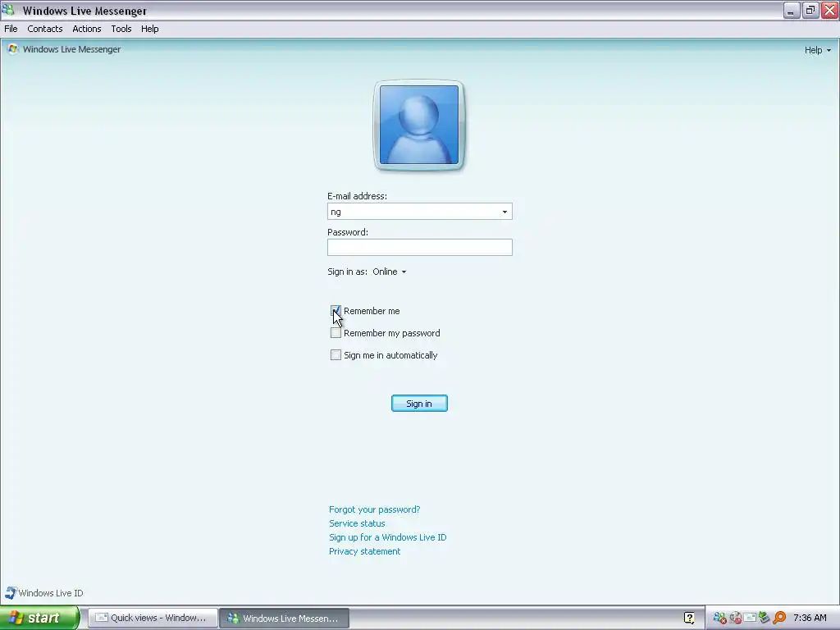Click the Messenger title bar app icon
840x630 pixels.
[8, 10]
